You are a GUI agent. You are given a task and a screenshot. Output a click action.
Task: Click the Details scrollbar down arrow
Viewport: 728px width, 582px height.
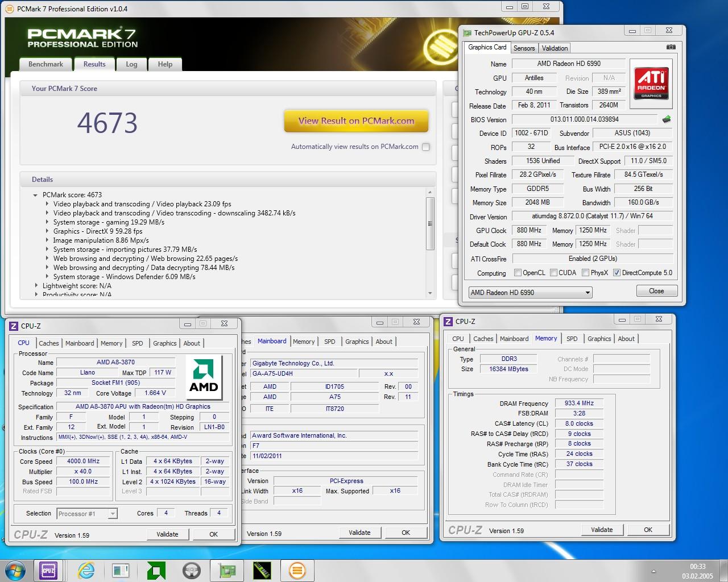click(x=430, y=294)
